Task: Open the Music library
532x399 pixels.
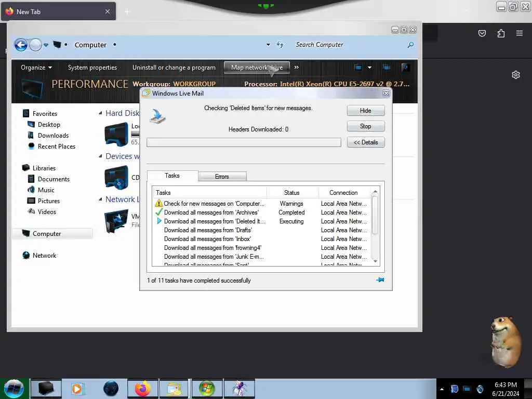Action: [x=46, y=190]
